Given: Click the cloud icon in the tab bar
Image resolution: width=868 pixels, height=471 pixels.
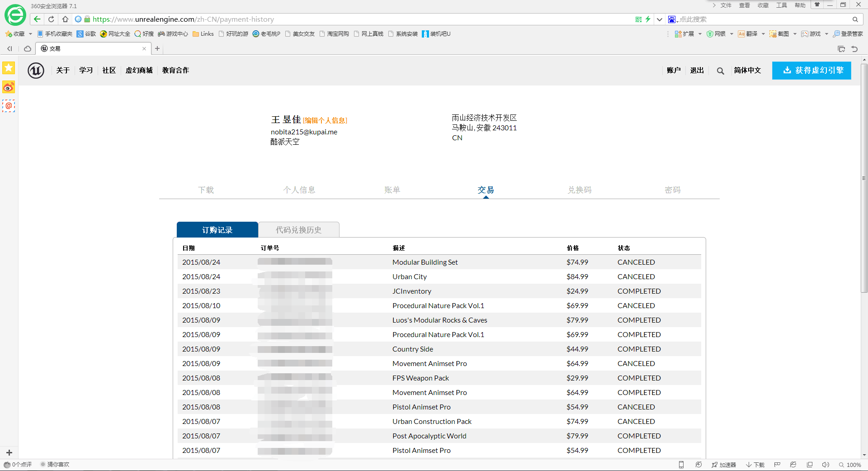Looking at the screenshot, I should tap(28, 48).
